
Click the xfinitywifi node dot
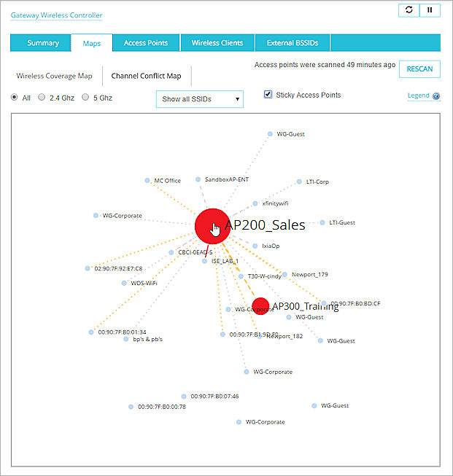(255, 203)
